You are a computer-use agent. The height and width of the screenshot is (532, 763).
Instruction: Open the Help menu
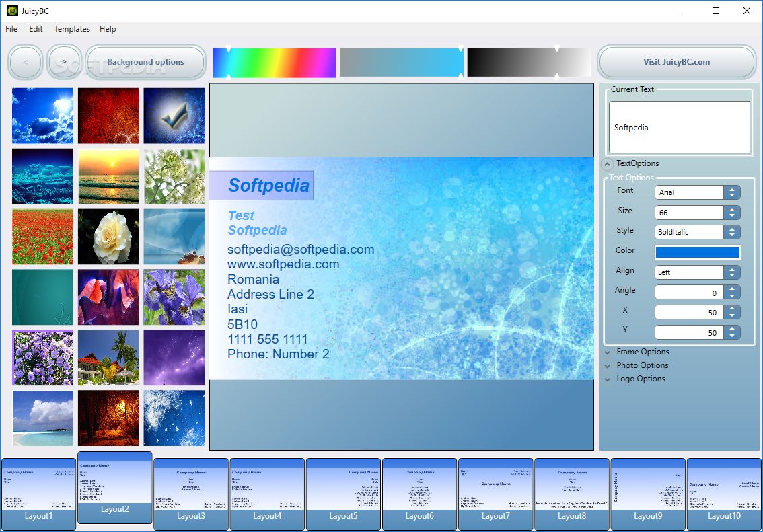coord(108,29)
